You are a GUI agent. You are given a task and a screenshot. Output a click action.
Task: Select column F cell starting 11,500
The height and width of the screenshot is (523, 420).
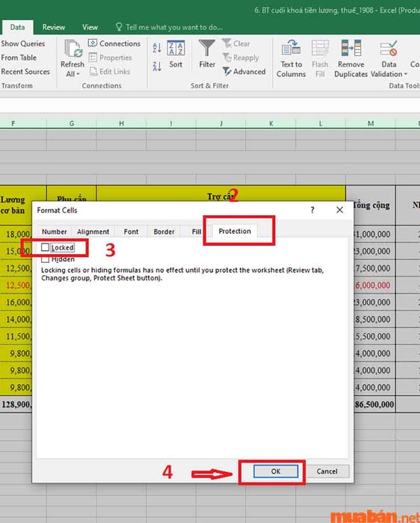16,336
